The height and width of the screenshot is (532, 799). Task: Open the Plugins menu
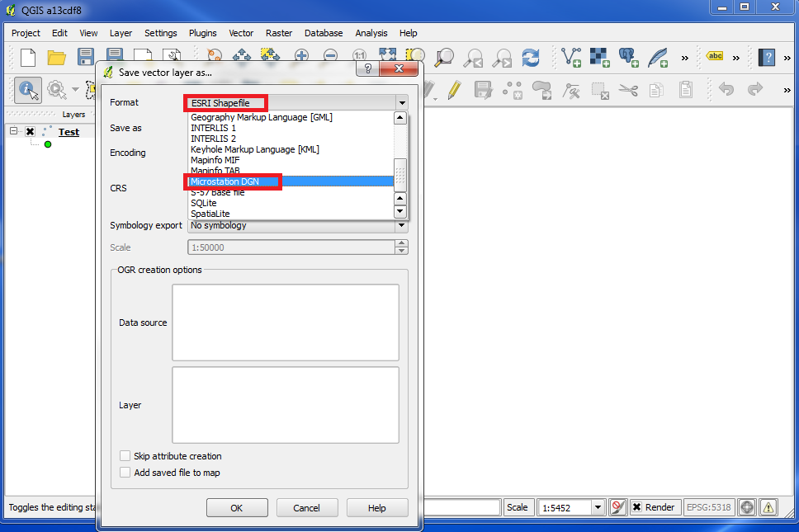[202, 33]
